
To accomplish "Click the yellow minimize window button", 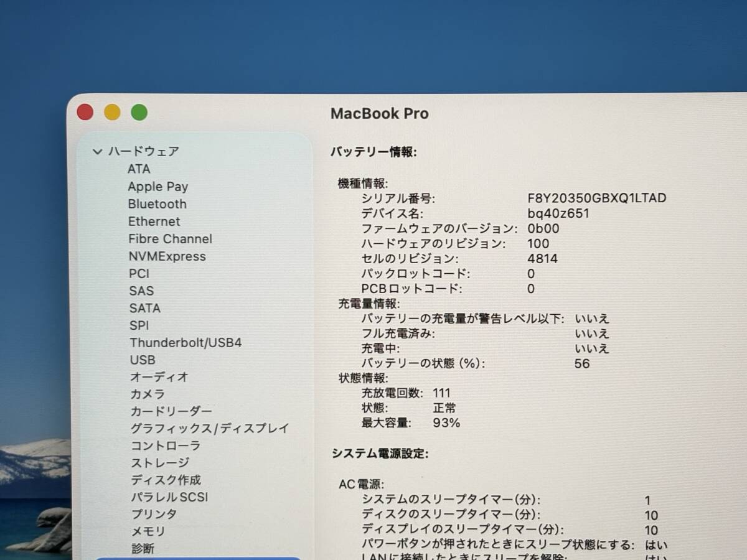I will pos(112,112).
